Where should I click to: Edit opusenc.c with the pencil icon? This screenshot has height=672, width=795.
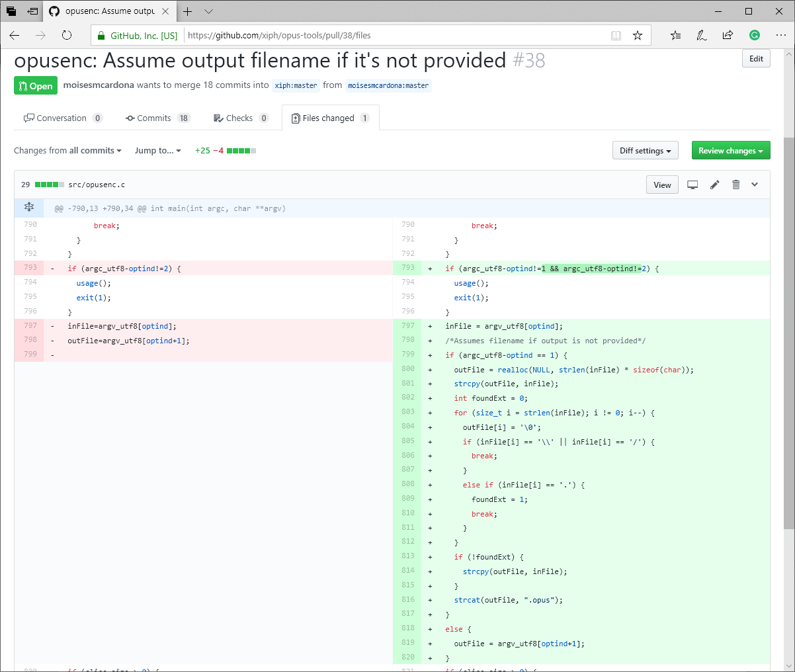[x=714, y=185]
